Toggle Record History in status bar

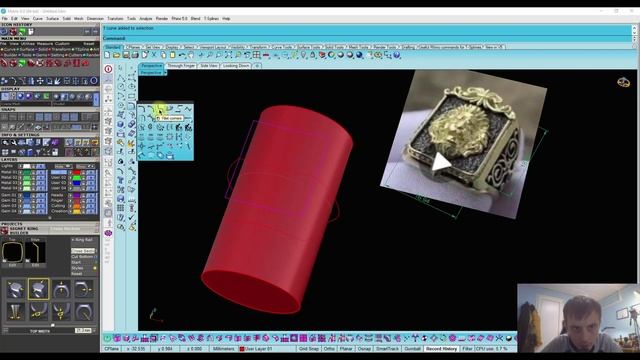point(441,349)
